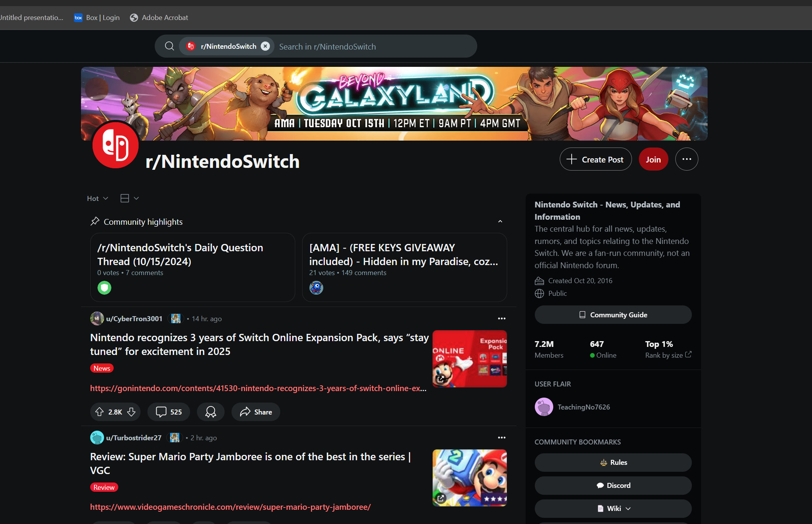Open the Discord community bookmark
The height and width of the screenshot is (524, 812).
coord(613,486)
